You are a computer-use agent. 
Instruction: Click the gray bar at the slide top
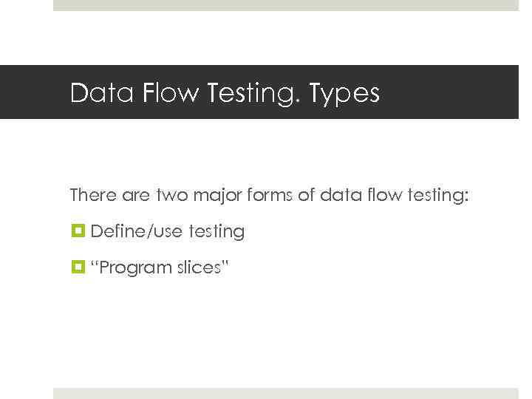coord(285,5)
